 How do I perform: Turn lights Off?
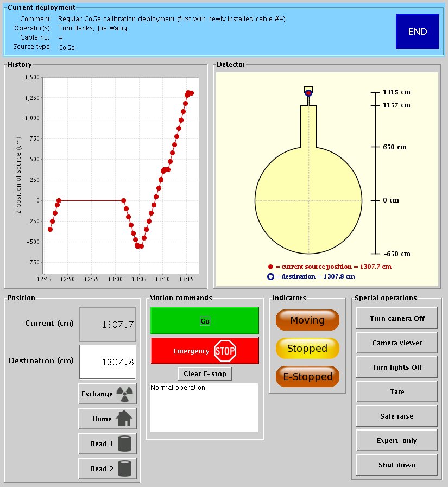397,367
